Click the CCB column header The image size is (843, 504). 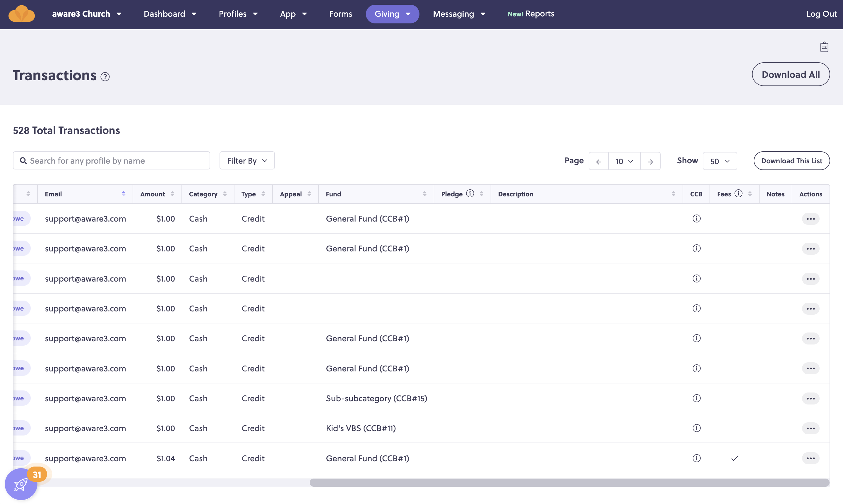(696, 194)
